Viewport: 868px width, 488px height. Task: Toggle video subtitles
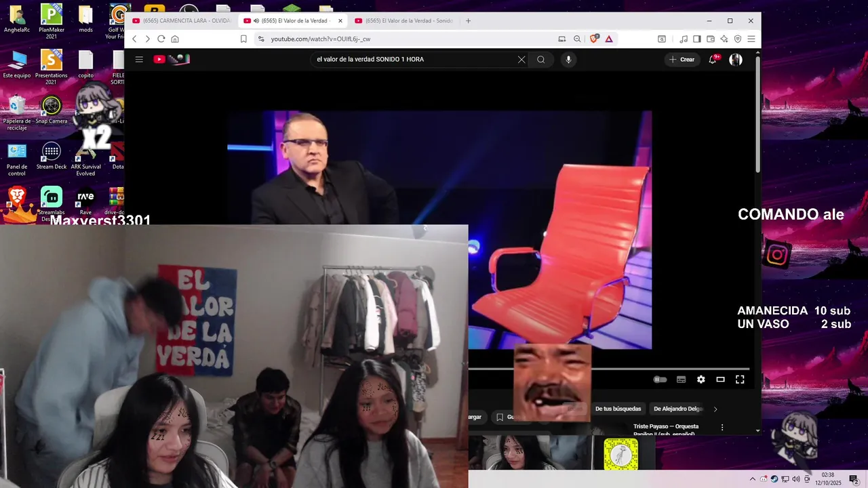(x=682, y=380)
